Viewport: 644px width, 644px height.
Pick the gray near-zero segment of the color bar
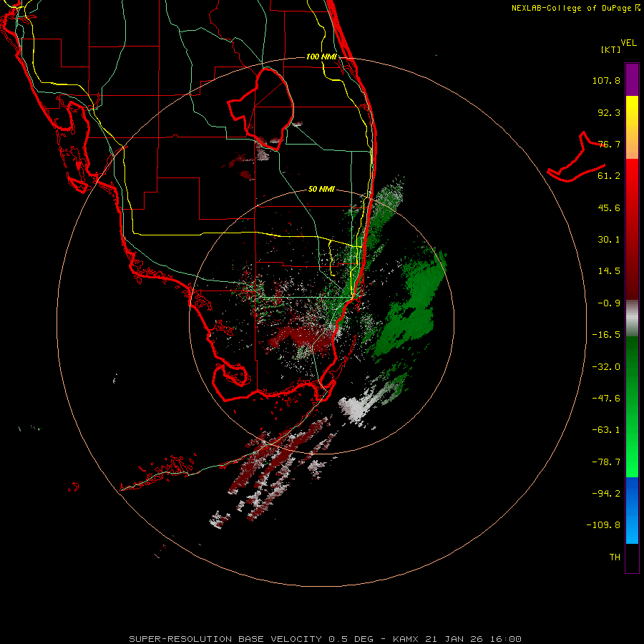pos(632,318)
